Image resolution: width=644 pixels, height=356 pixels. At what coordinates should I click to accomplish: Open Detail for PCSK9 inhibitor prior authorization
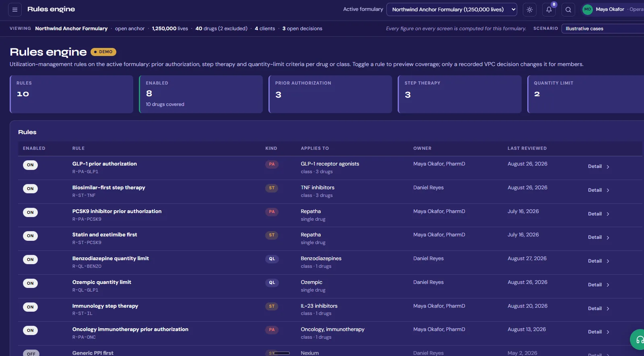point(599,214)
